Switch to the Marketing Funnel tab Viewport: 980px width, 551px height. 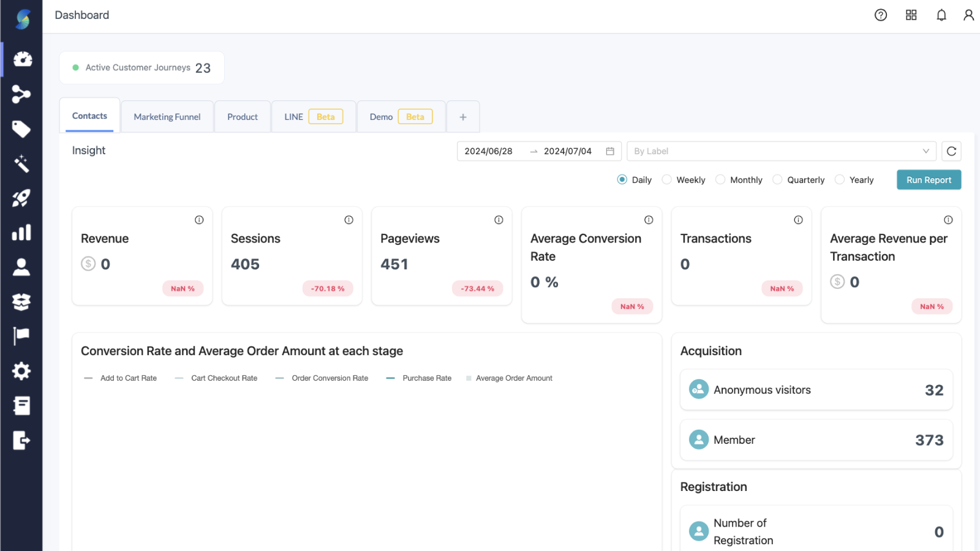pos(167,116)
